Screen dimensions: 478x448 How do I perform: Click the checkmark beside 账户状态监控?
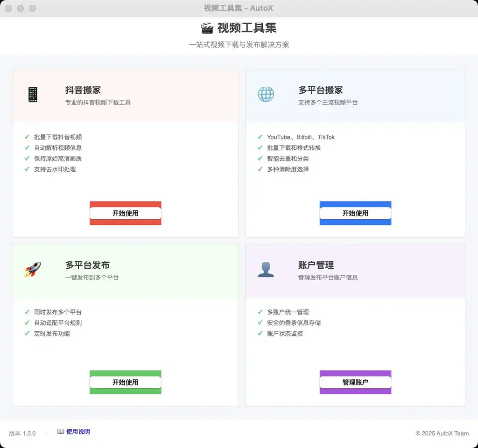[x=260, y=333]
